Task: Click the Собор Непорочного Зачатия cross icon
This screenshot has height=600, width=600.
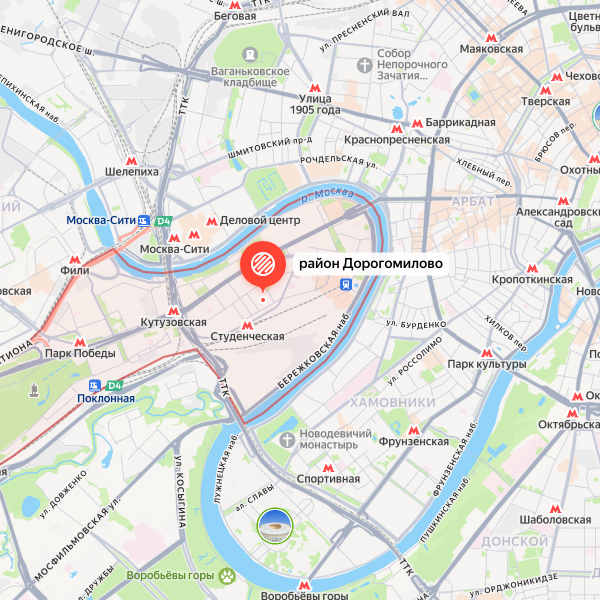Action: [x=365, y=65]
